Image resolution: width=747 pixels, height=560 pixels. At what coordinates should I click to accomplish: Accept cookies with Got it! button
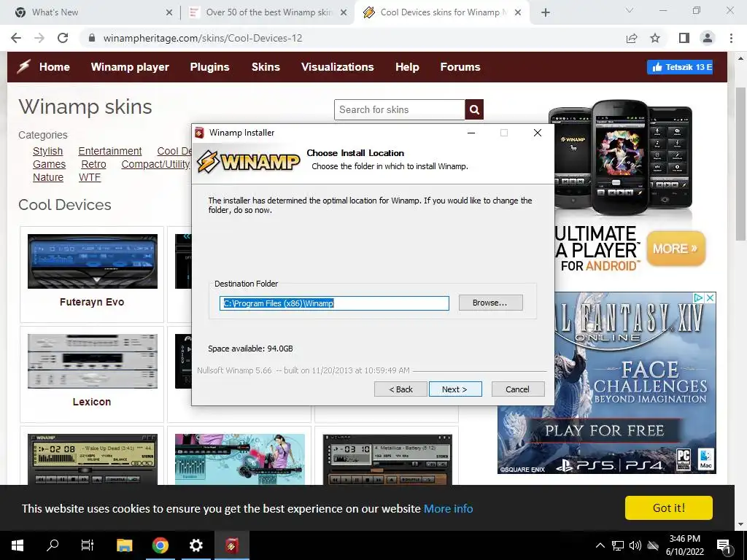(x=669, y=508)
